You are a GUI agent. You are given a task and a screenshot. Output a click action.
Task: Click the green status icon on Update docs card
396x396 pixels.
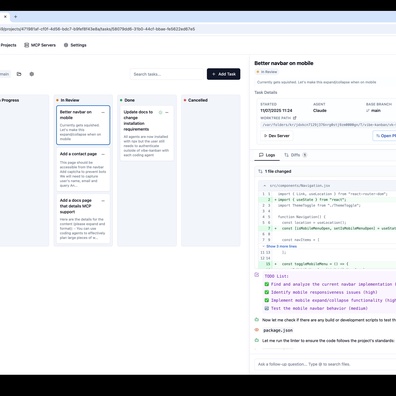click(160, 112)
